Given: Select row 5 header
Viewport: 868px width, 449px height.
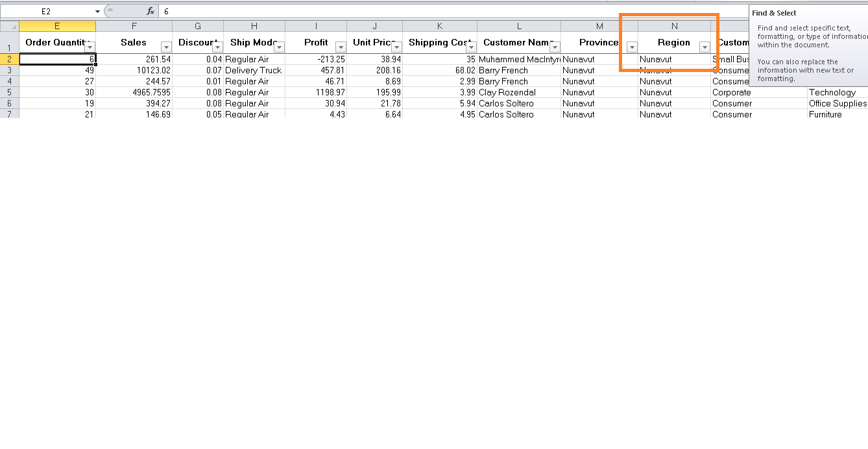Looking at the screenshot, I should pos(10,92).
